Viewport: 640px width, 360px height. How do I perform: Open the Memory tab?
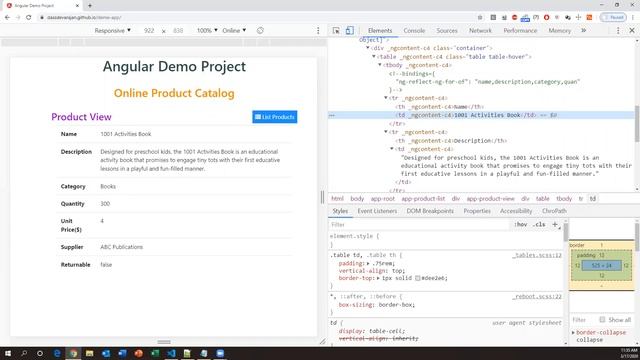[559, 31]
